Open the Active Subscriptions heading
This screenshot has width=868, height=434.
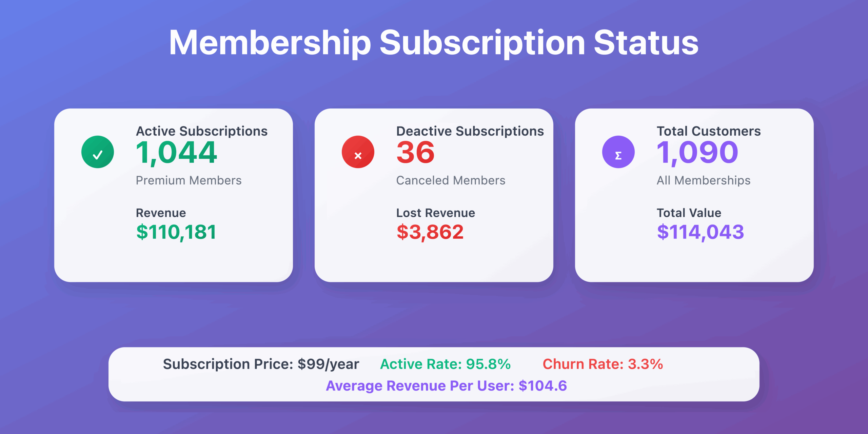(202, 131)
